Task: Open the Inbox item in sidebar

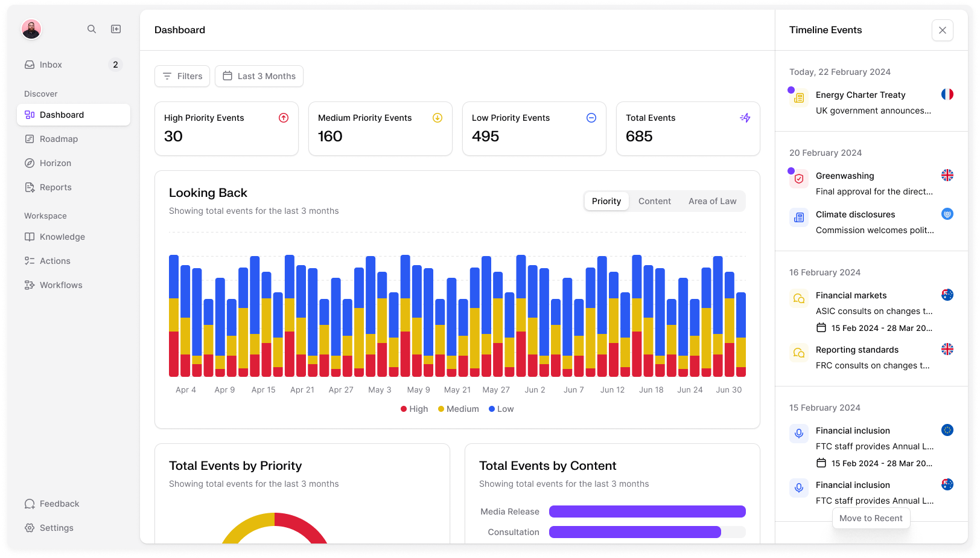Action: [x=74, y=65]
